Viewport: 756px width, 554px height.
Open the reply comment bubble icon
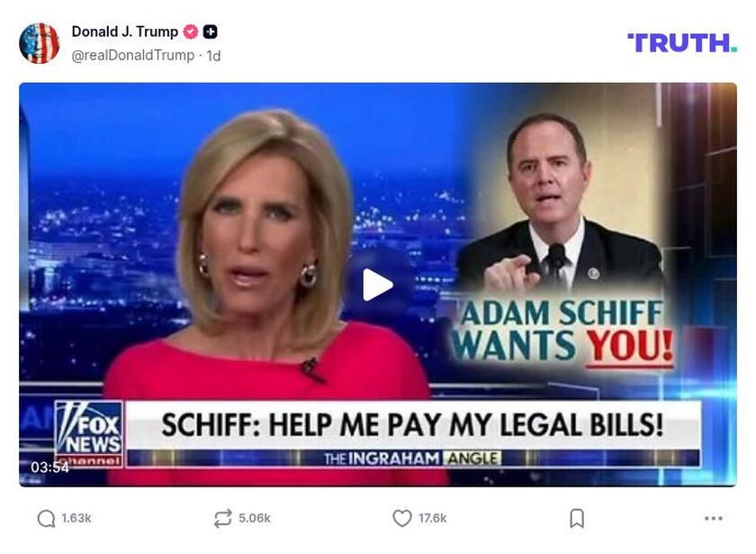pos(46,519)
